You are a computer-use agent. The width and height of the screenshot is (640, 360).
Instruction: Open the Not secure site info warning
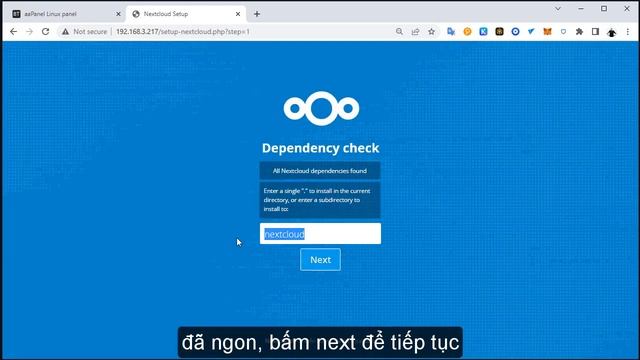pyautogui.click(x=84, y=31)
